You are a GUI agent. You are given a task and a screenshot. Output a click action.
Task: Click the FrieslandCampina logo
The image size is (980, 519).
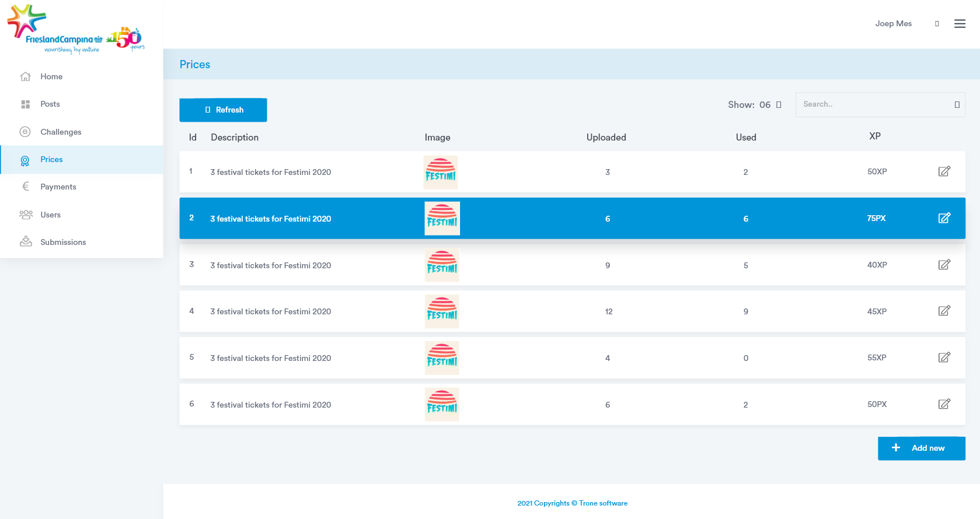click(76, 30)
